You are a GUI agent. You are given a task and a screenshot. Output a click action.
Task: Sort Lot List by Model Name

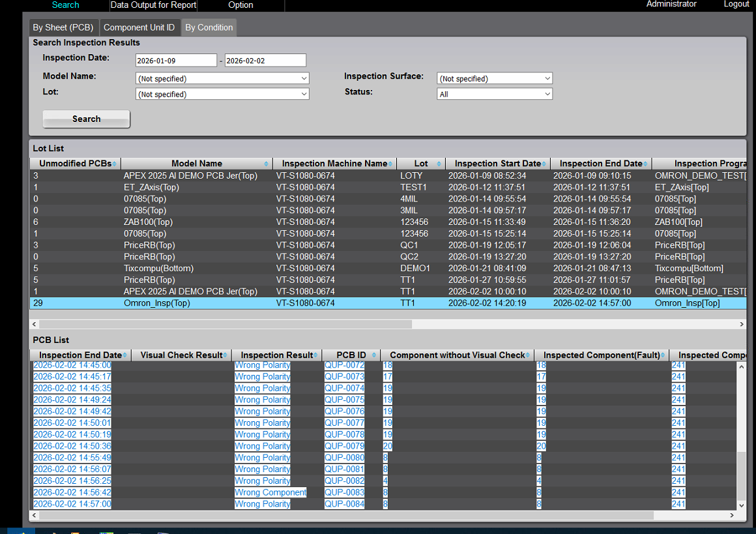point(197,164)
